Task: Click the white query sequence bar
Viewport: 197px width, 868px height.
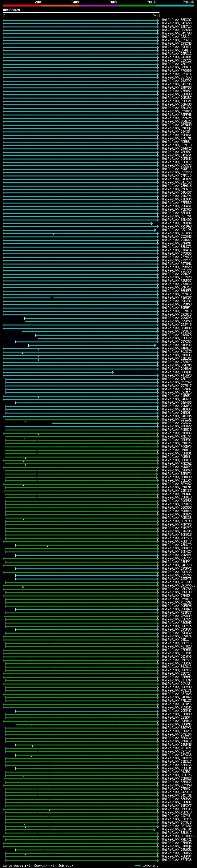Action: [81, 13]
